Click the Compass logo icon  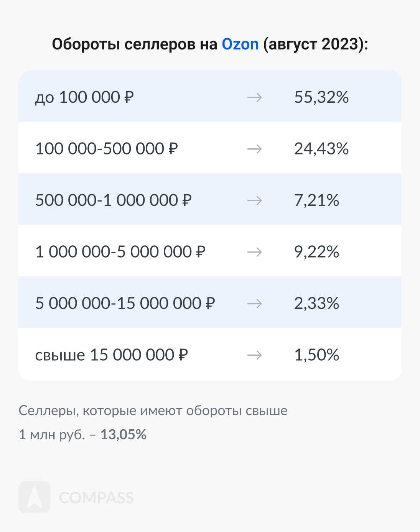35,497
